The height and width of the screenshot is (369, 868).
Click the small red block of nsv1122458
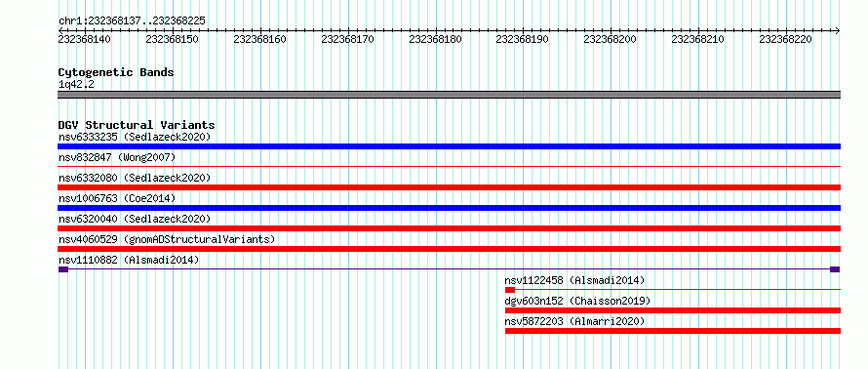click(x=510, y=290)
